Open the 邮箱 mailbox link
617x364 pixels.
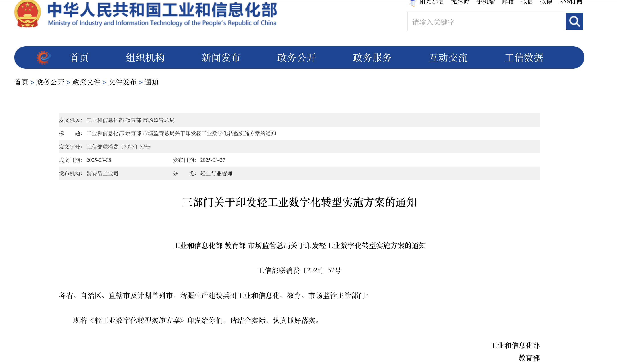(x=508, y=2)
